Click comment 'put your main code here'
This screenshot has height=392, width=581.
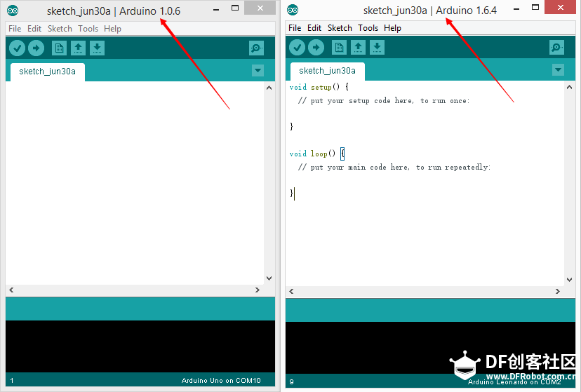click(394, 168)
